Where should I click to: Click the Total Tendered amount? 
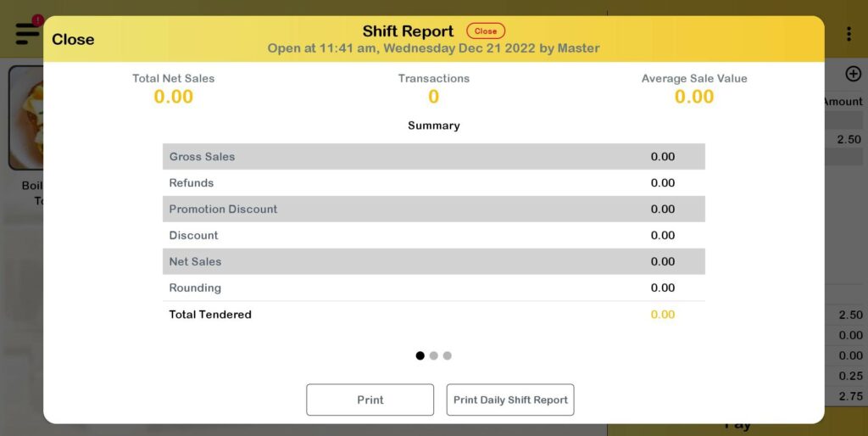tap(663, 315)
